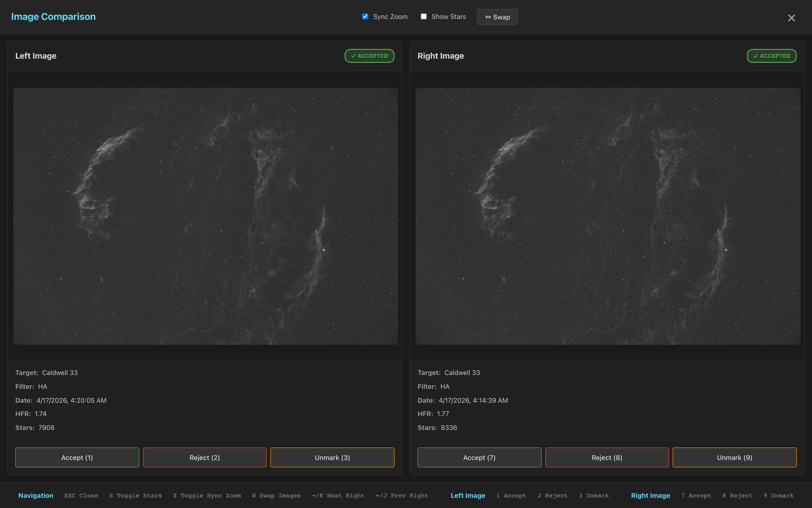Click the footer Right Image label
Image resolution: width=812 pixels, height=508 pixels.
[x=650, y=495]
